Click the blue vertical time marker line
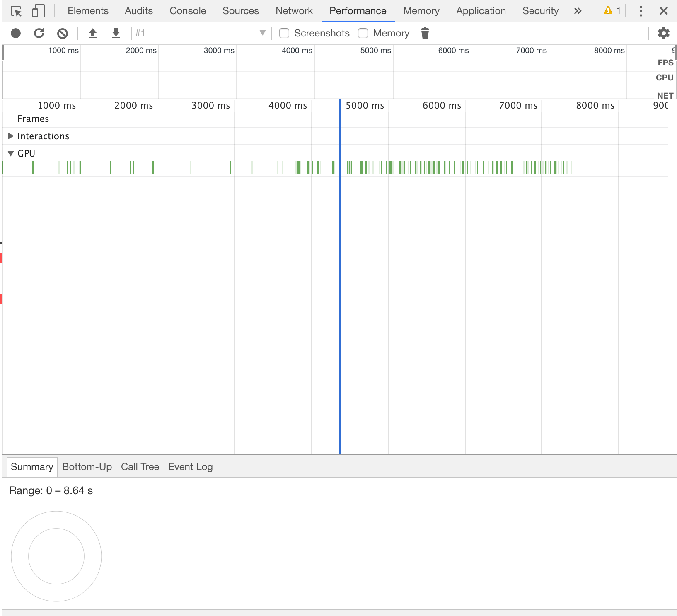 point(340,277)
